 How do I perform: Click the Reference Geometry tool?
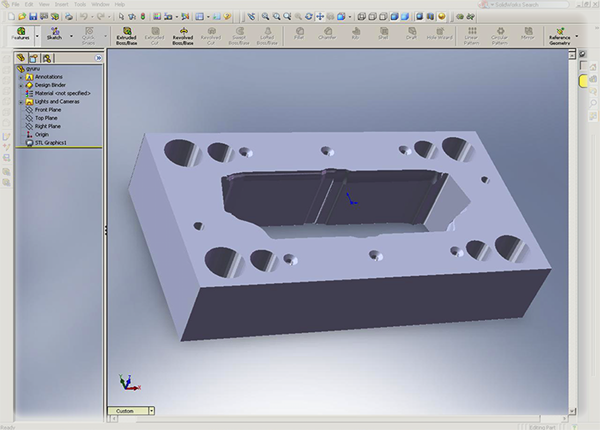pos(559,36)
